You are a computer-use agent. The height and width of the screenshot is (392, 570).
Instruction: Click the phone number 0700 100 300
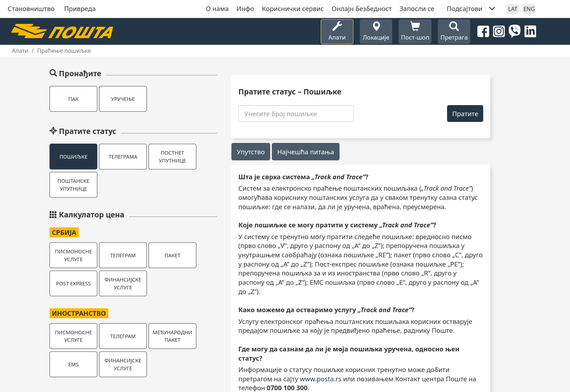(287, 388)
